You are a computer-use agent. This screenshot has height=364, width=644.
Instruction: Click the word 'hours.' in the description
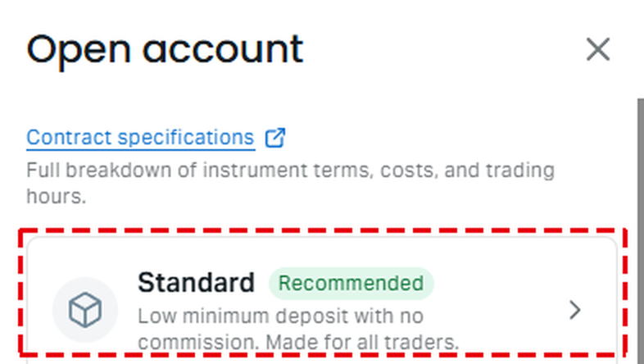[x=57, y=196]
